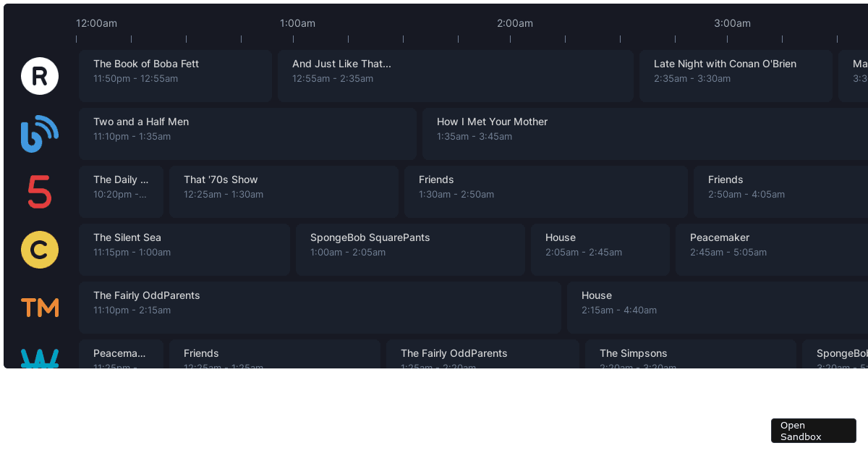The height and width of the screenshot is (456, 868).
Task: Select Two and a Half Men
Action: pyautogui.click(x=248, y=134)
